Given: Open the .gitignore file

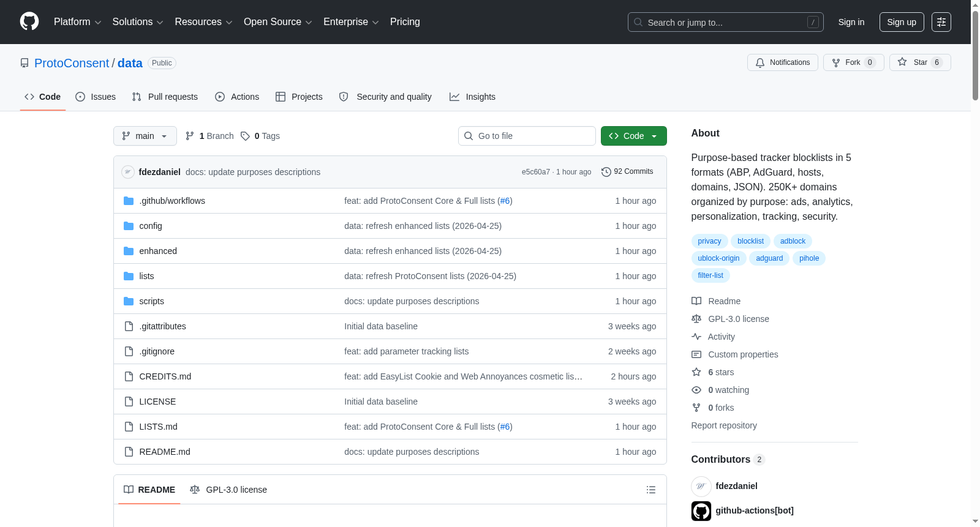Looking at the screenshot, I should (x=157, y=351).
